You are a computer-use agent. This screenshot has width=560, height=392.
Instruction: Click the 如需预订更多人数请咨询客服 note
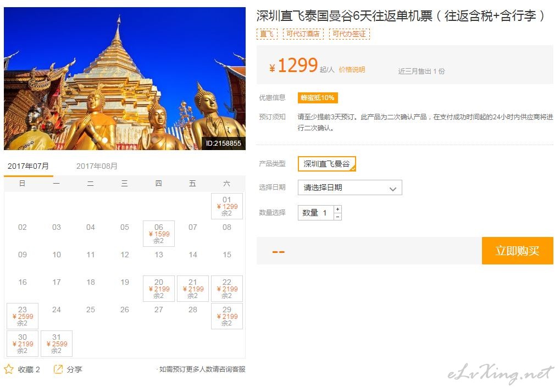(x=201, y=369)
